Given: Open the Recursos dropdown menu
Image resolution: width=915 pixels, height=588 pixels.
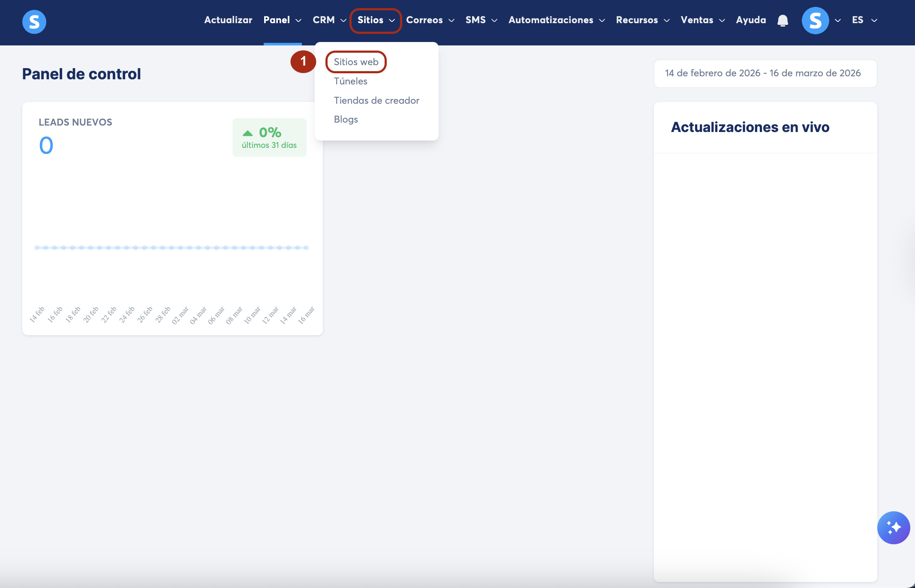Looking at the screenshot, I should pos(642,20).
